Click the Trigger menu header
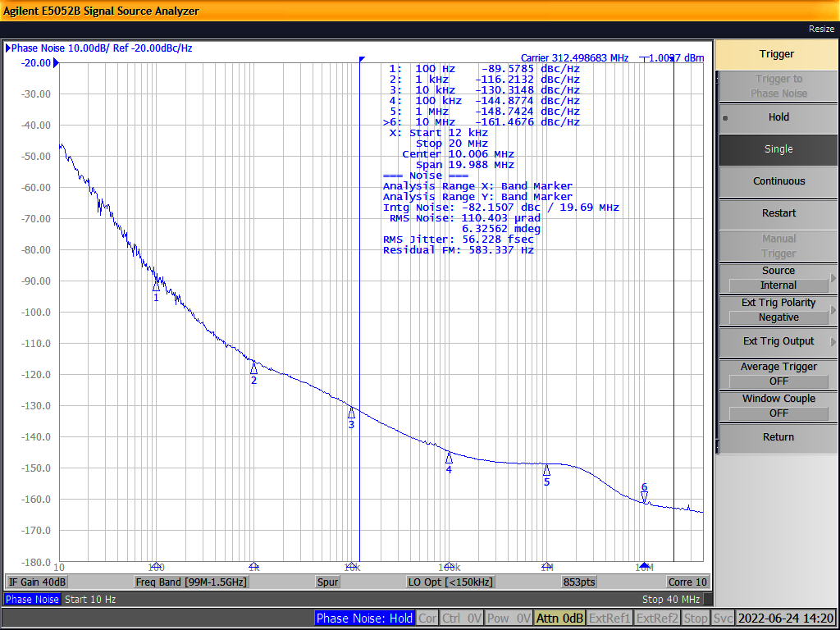This screenshot has width=840, height=630. 776,54
